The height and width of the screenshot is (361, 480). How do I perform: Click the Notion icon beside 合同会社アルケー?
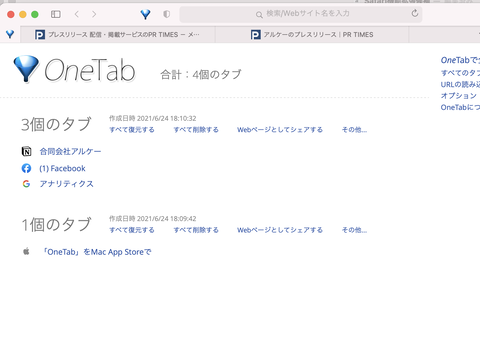point(26,152)
